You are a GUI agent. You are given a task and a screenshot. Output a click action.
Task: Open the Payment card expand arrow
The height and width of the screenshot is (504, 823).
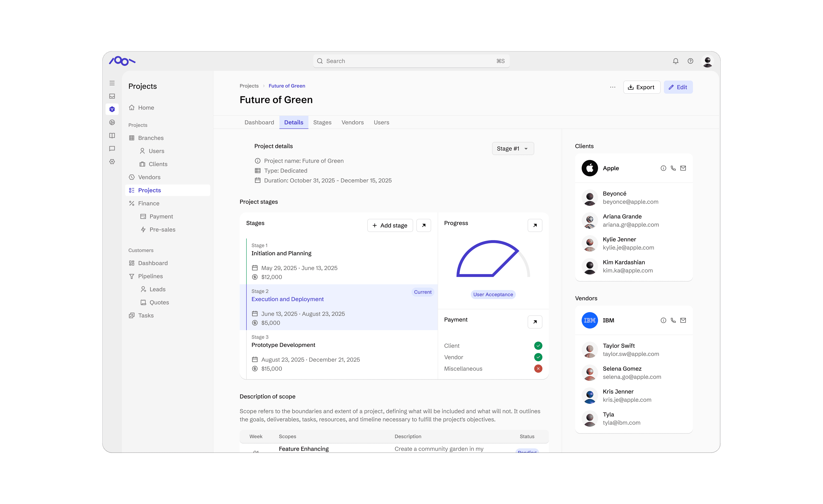535,322
